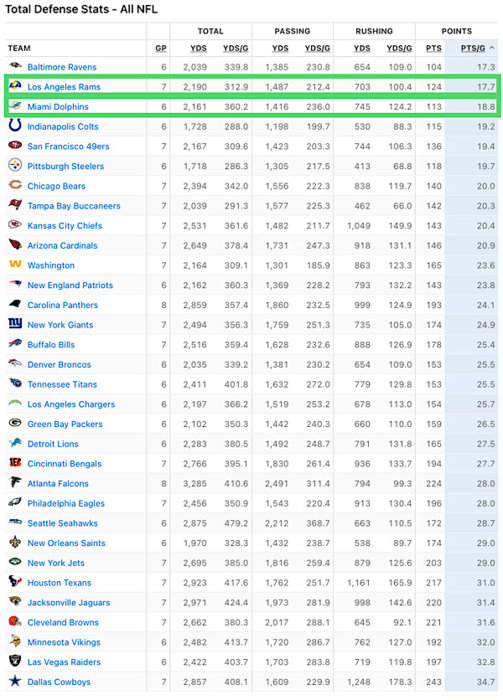Image resolution: width=503 pixels, height=700 pixels.
Task: Open the San Francisco 49ers team link
Action: coord(68,146)
